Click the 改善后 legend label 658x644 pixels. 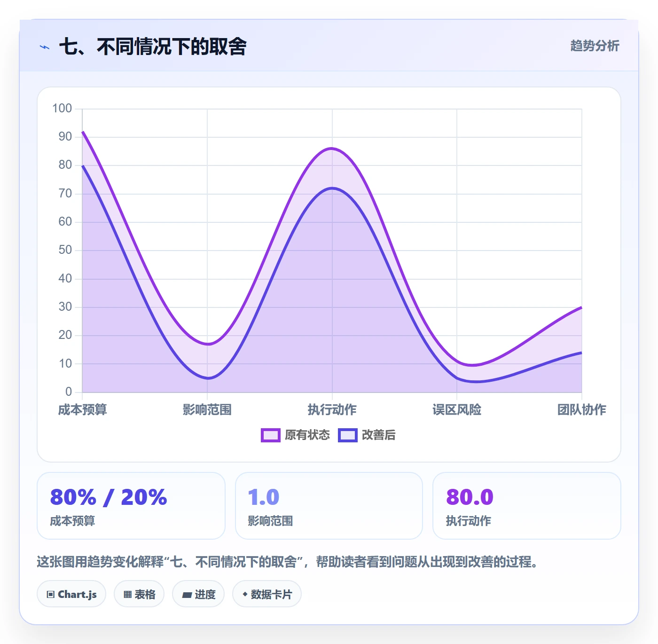coord(378,435)
